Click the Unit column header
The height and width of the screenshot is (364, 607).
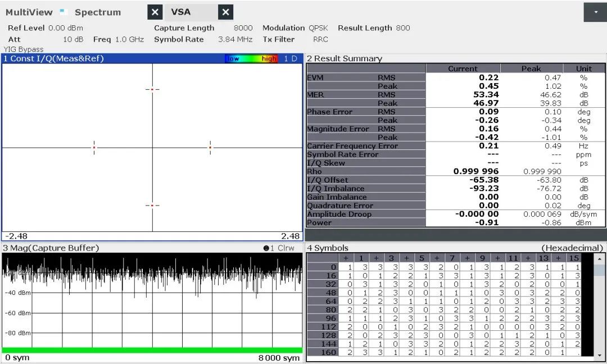pos(584,69)
